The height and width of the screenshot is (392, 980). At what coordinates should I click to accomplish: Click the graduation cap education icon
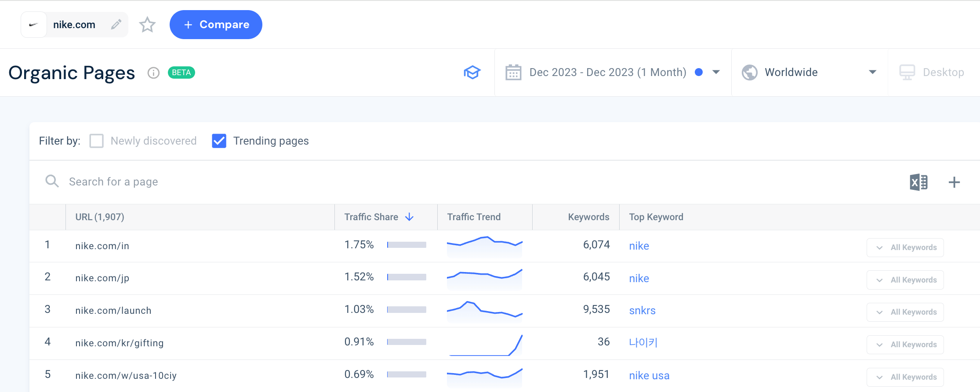(x=472, y=73)
